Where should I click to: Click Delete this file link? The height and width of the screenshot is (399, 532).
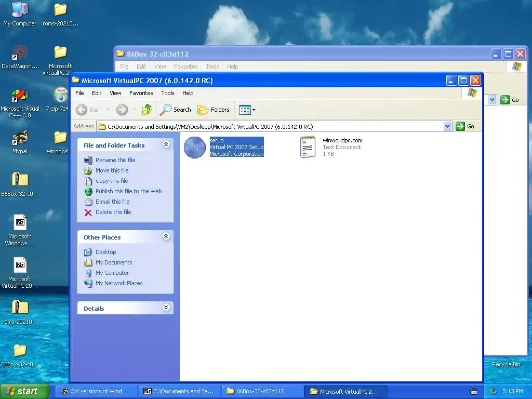point(113,212)
